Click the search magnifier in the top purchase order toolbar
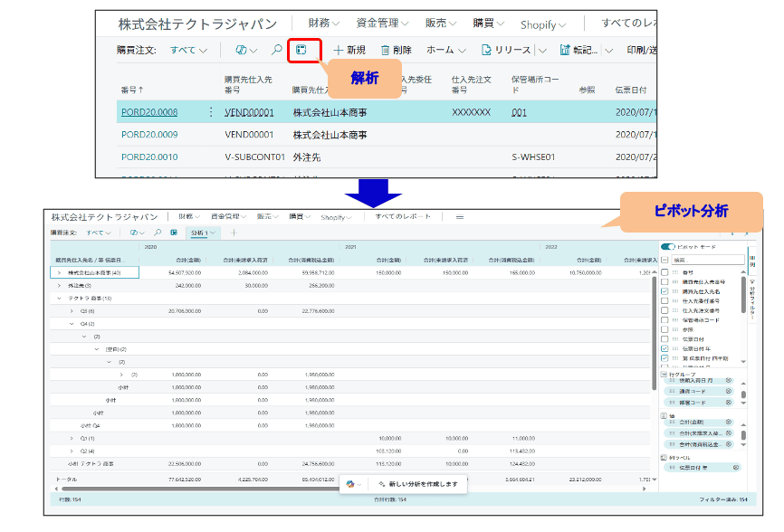Screen dimensions: 784x532 (276, 50)
